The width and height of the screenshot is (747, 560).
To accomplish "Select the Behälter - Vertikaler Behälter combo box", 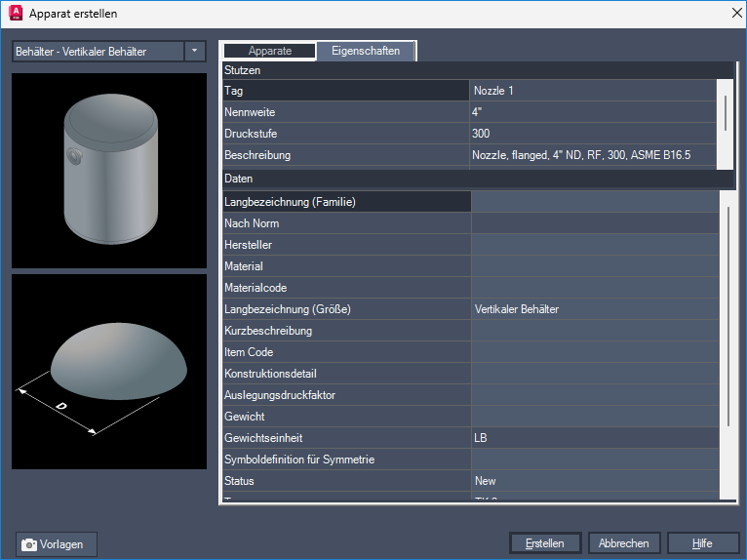I will (109, 51).
